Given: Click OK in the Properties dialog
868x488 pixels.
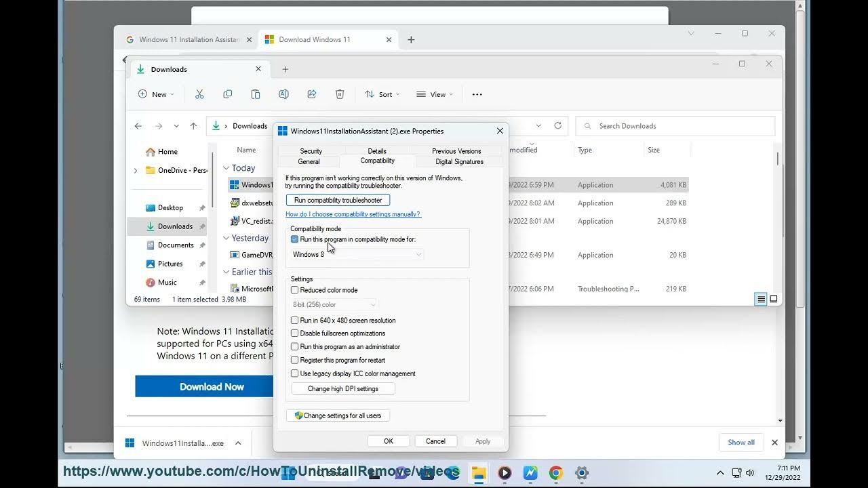Looking at the screenshot, I should click(x=389, y=441).
